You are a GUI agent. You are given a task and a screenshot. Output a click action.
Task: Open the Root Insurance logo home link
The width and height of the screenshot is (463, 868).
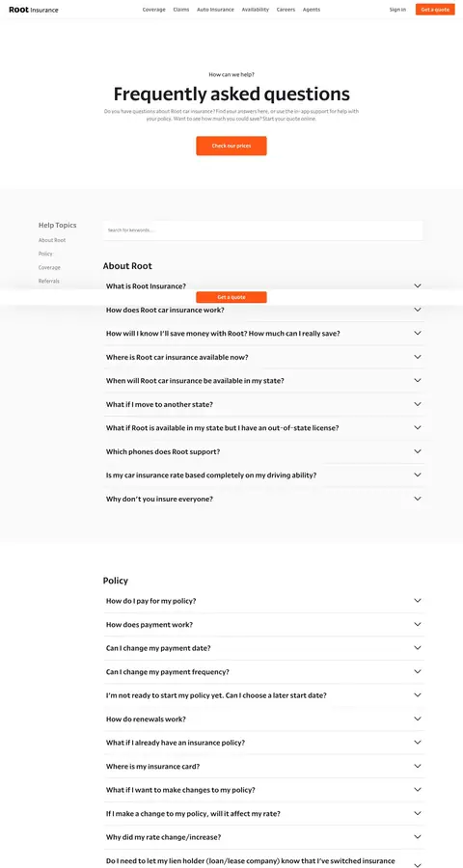pyautogui.click(x=33, y=10)
